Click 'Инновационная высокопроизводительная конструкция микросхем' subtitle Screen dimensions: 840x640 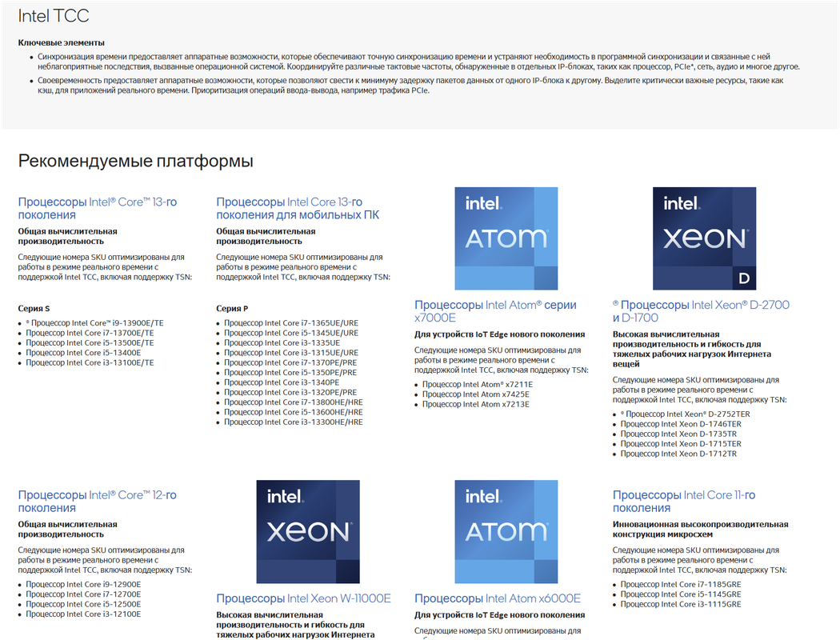(701, 529)
